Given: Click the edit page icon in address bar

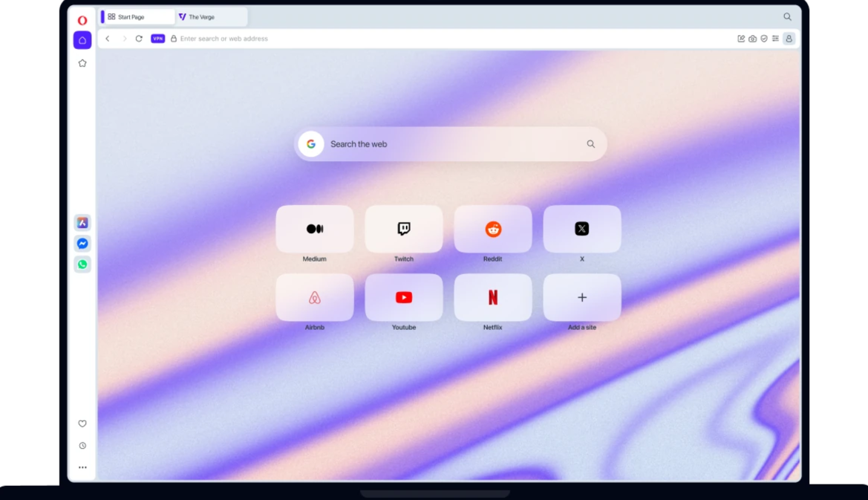Looking at the screenshot, I should point(741,39).
